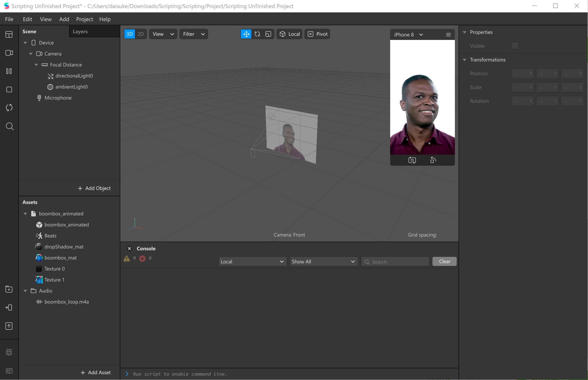Image resolution: width=588 pixels, height=380 pixels.
Task: Click the rotate device icon under simulator
Action: (x=433, y=160)
